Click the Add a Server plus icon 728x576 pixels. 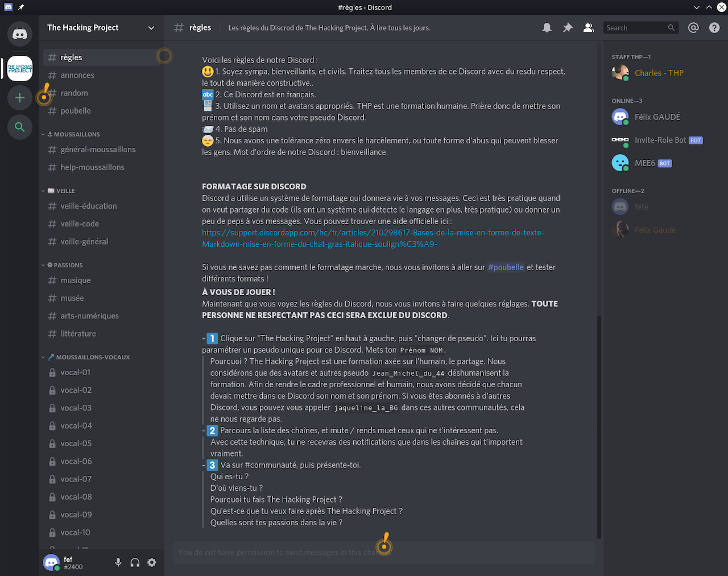point(20,98)
